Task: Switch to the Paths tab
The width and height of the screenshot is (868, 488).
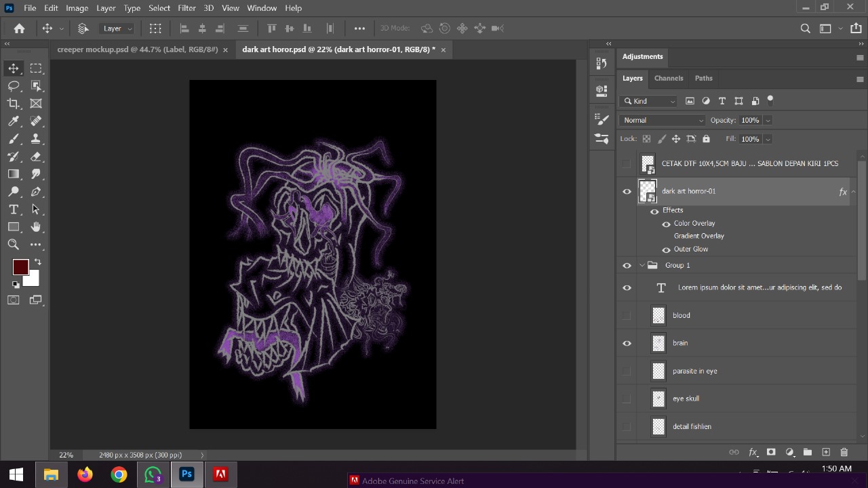Action: coord(704,78)
